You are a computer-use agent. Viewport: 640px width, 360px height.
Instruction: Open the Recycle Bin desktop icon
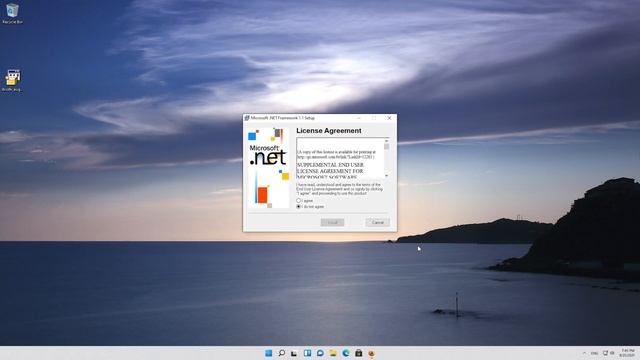[x=12, y=13]
